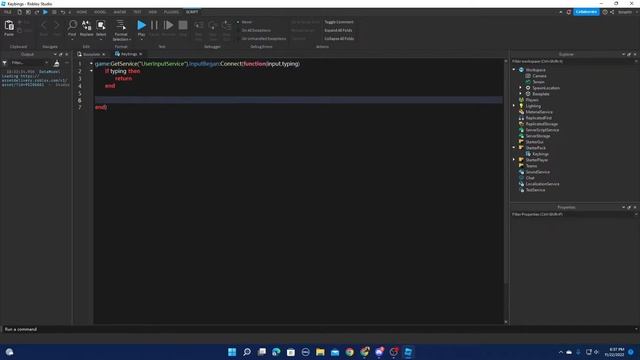Open the Play button dropdown arrow

(x=141, y=40)
